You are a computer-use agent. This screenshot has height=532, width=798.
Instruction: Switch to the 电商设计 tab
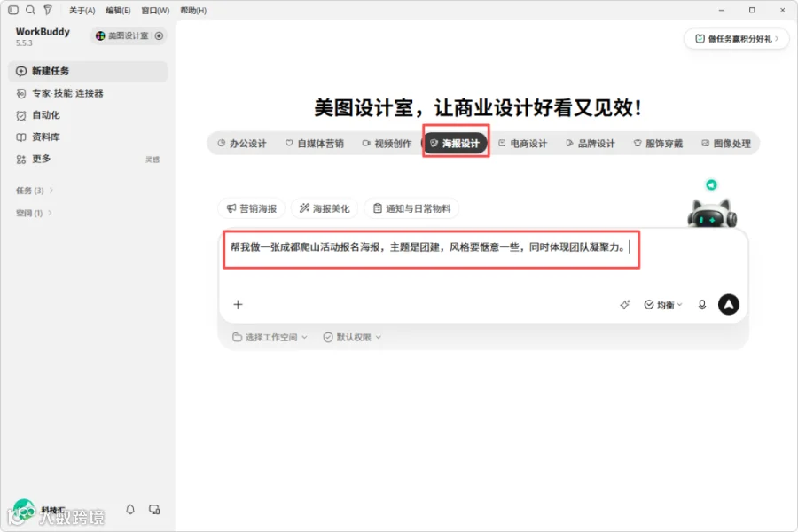pyautogui.click(x=522, y=144)
